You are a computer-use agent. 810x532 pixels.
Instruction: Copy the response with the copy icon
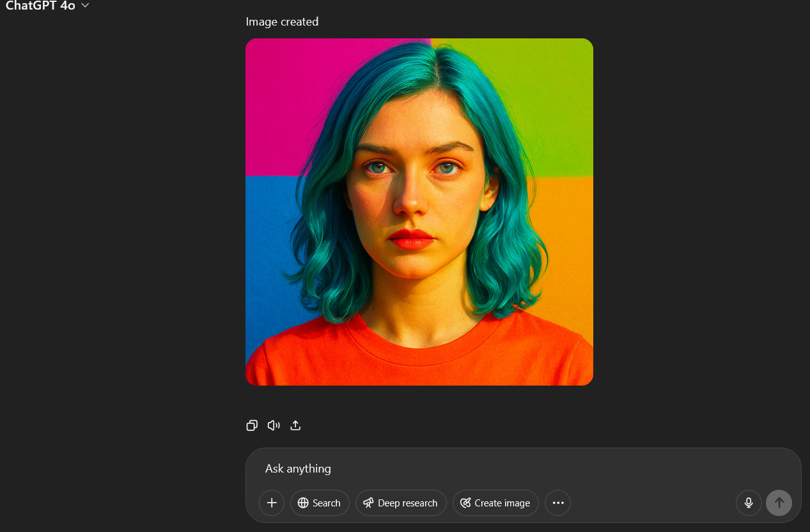[252, 425]
